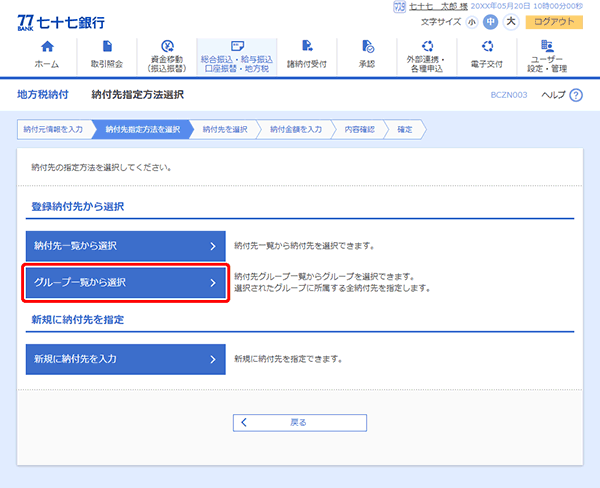Open 取引照会 transaction inquiry menu

[107, 56]
